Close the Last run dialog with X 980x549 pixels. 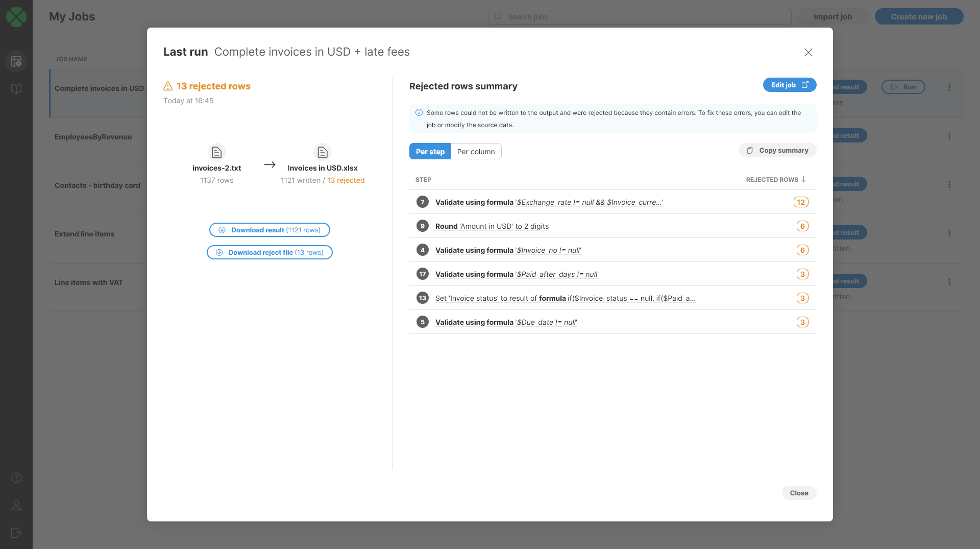[x=808, y=52]
